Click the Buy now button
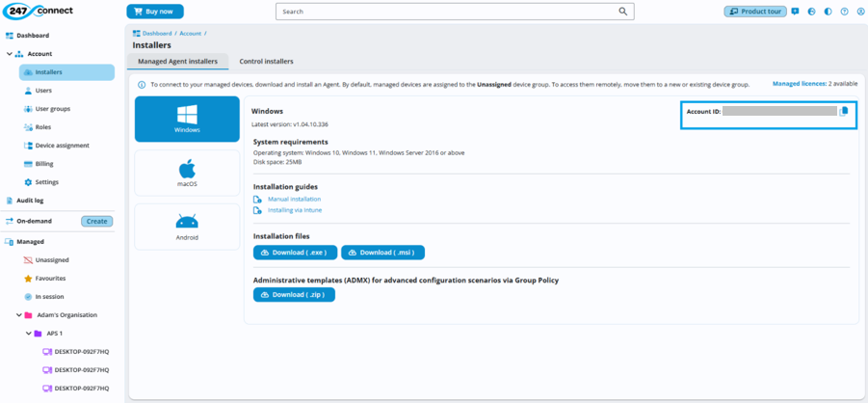The image size is (868, 403). coord(155,11)
